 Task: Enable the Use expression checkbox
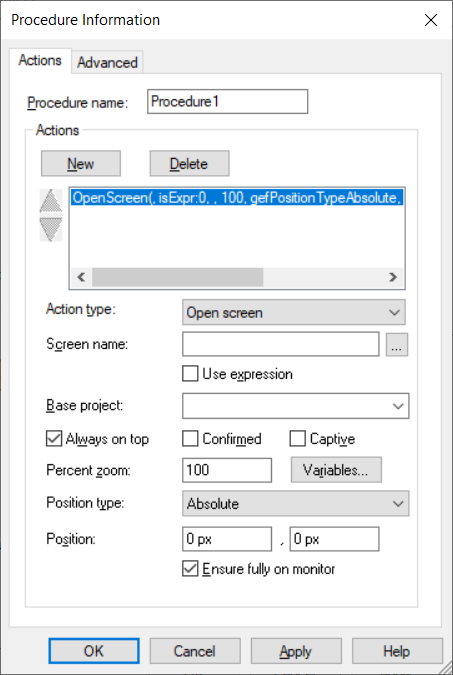click(x=190, y=374)
